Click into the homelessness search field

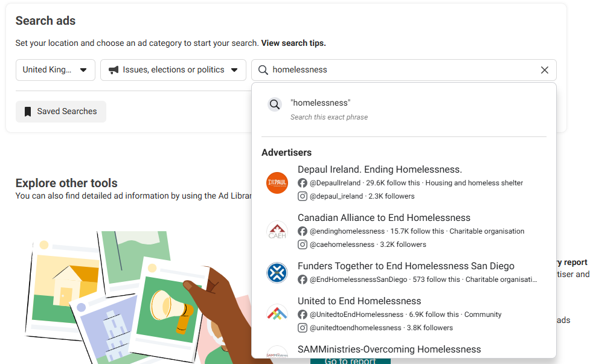[x=404, y=70]
